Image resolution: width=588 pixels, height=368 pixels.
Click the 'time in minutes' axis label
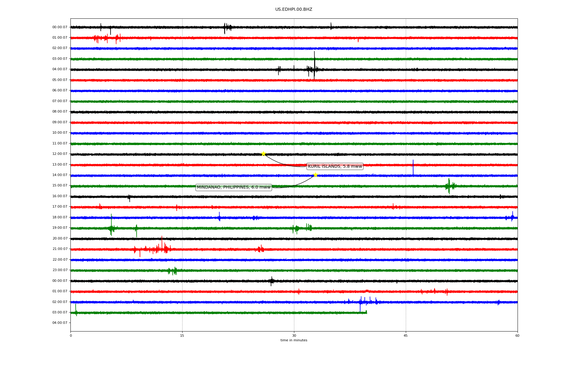293,340
